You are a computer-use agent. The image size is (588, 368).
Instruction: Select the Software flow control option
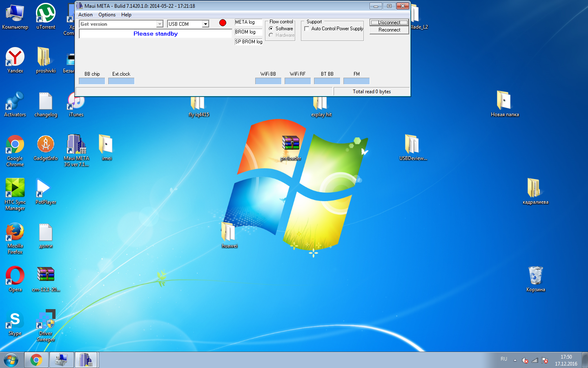[x=271, y=29]
